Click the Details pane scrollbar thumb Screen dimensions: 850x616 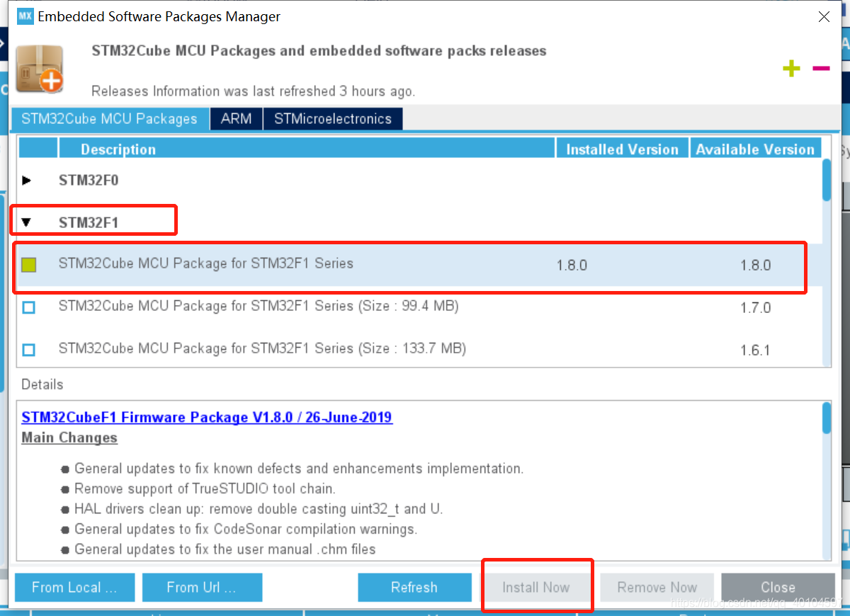click(x=827, y=418)
